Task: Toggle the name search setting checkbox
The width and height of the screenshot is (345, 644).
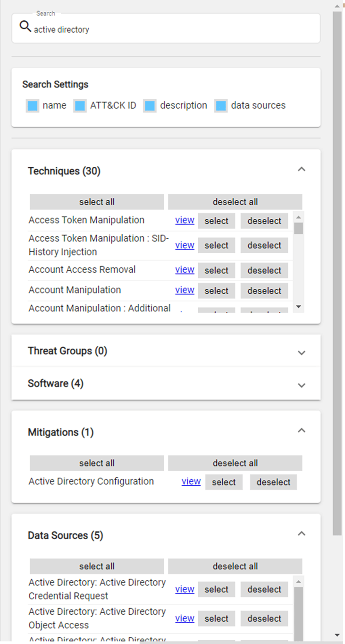Action: point(33,106)
